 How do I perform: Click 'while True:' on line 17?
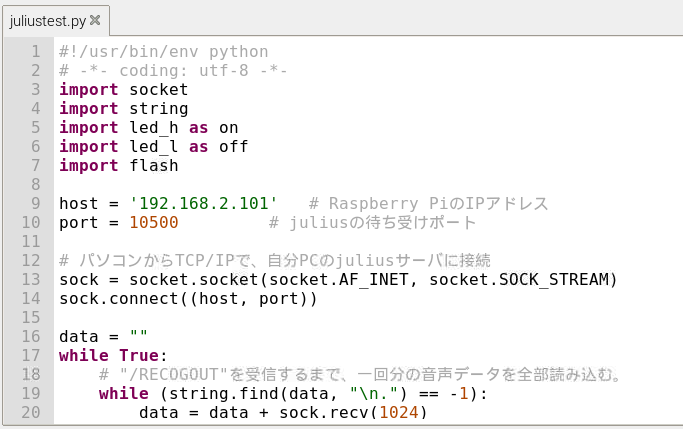click(x=113, y=355)
